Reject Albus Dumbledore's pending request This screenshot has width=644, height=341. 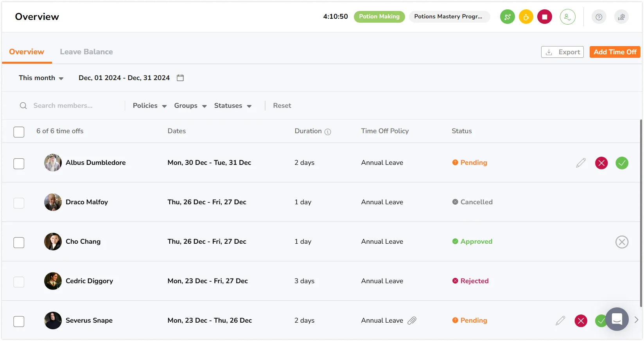(x=601, y=163)
